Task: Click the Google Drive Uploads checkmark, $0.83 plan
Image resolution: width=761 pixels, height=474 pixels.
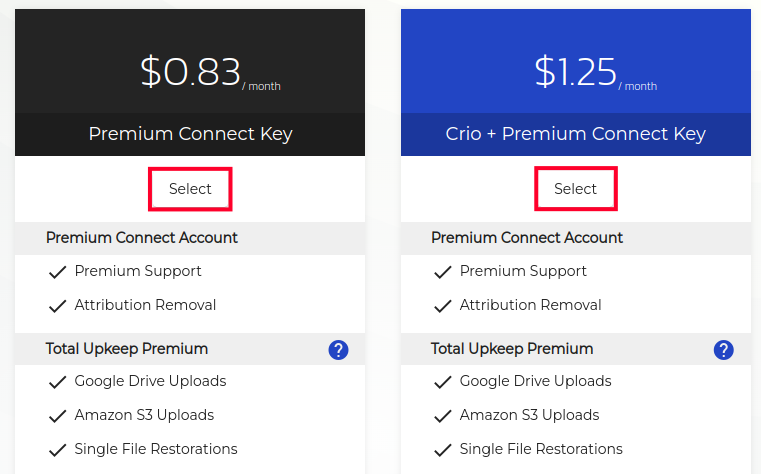Action: pyautogui.click(x=56, y=382)
